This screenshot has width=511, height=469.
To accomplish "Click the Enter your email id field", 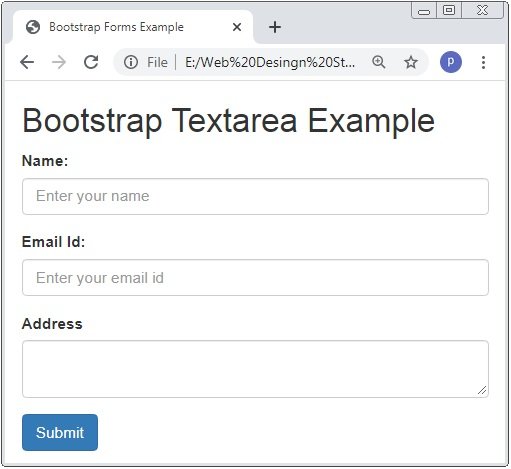I will [x=255, y=278].
